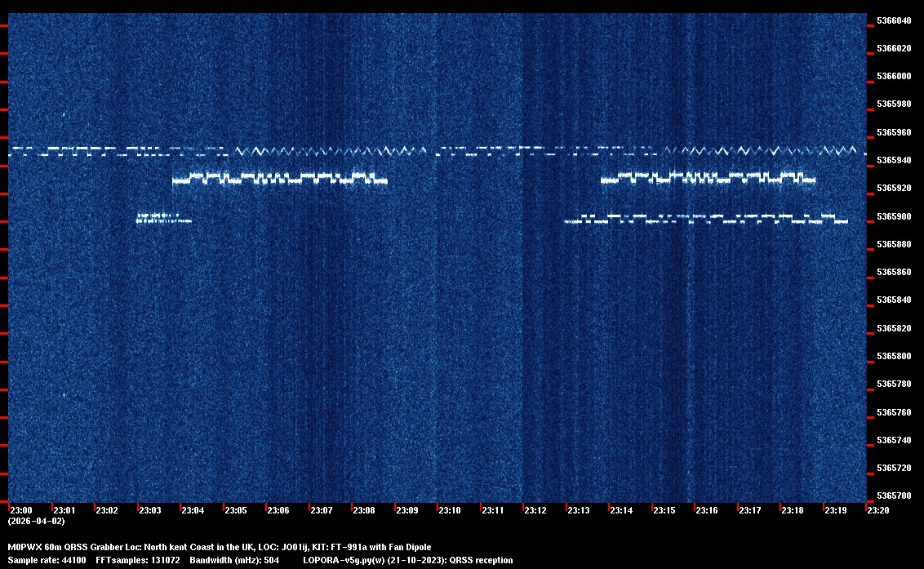Click the 5366040 frequency label

894,20
